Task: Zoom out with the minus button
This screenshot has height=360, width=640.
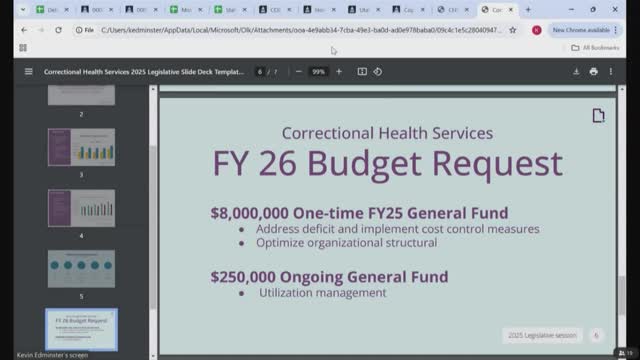Action: pyautogui.click(x=299, y=72)
